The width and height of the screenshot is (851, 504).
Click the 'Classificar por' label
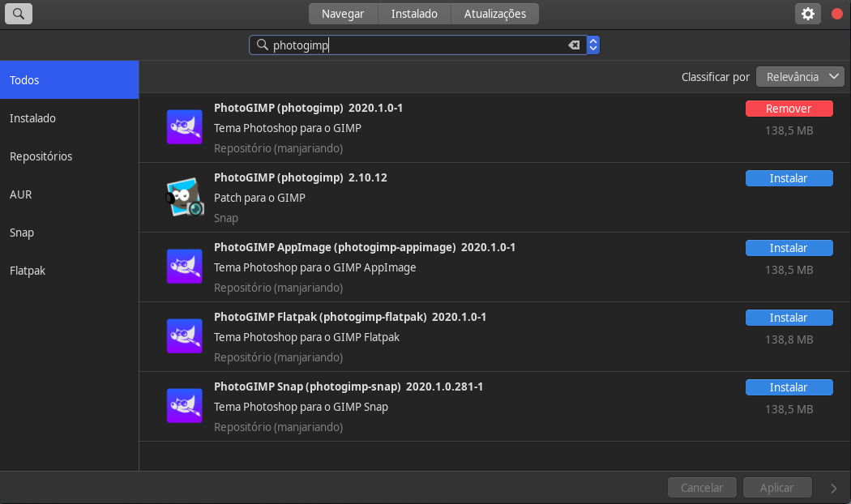coord(716,77)
